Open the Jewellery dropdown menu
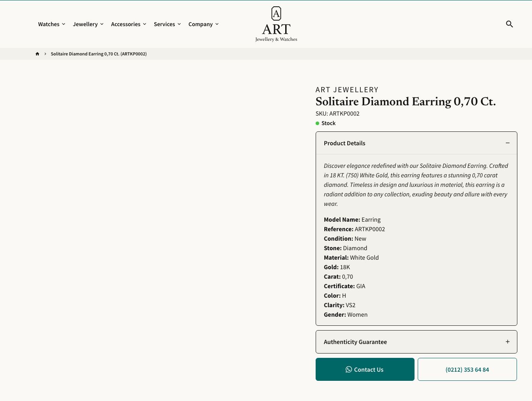Image resolution: width=532 pixels, height=401 pixels. 88,24
